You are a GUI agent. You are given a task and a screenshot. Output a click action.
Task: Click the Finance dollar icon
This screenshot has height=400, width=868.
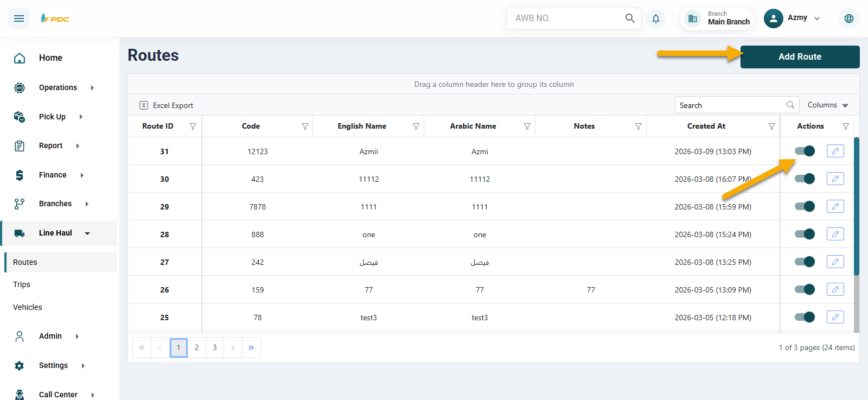pyautogui.click(x=20, y=175)
